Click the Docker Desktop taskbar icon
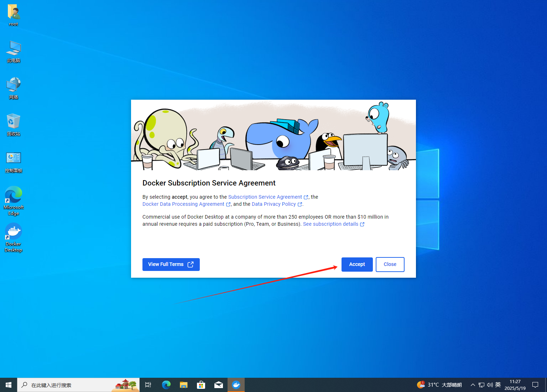Screen dimensions: 547x392 pyautogui.click(x=236, y=385)
